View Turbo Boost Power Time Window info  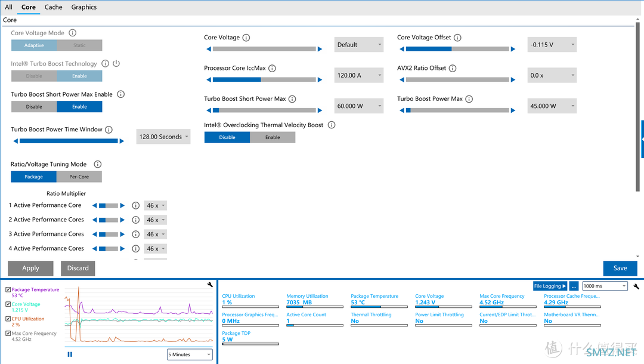[109, 129]
